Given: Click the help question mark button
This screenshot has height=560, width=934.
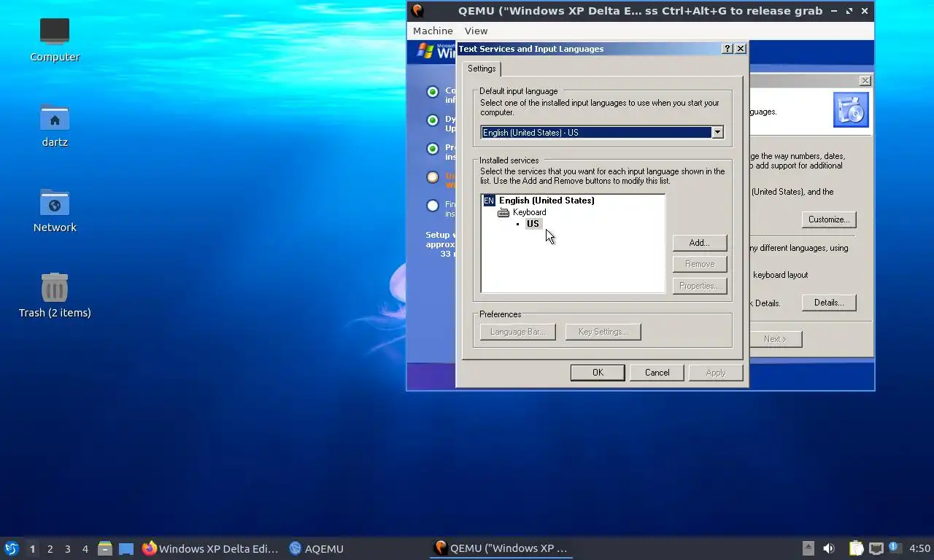Looking at the screenshot, I should (x=727, y=49).
